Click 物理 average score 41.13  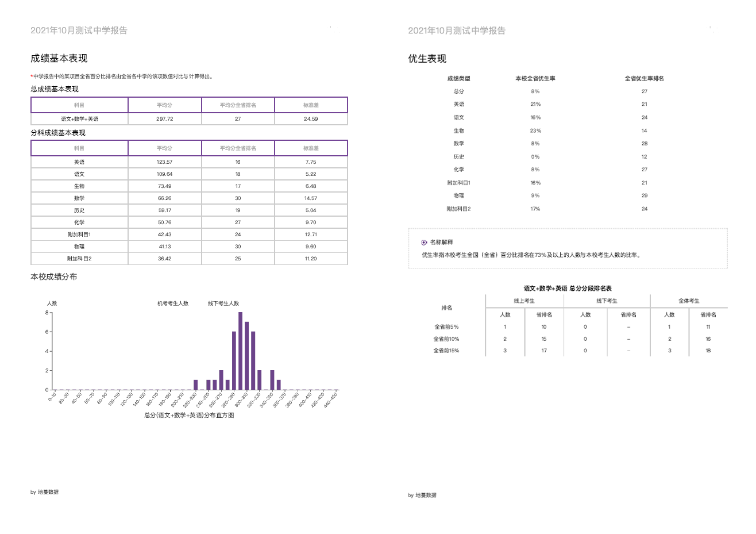[x=164, y=247]
